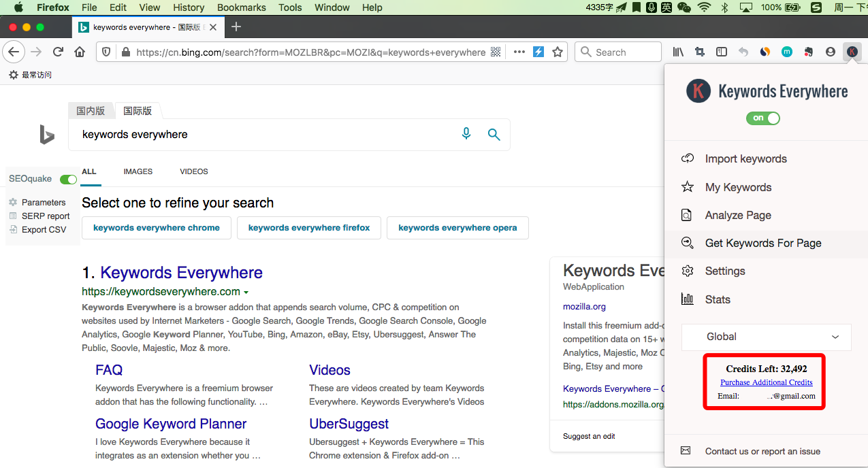Screen dimensions: 868x468
Task: Expand the Global country dropdown
Action: pyautogui.click(x=766, y=337)
